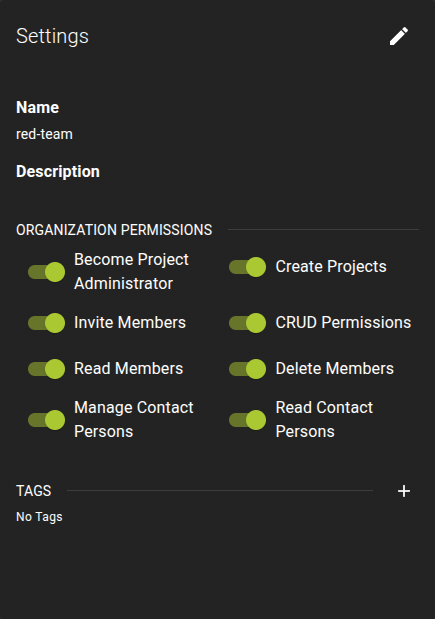
Task: Add a tag with the plus icon
Action: tap(404, 491)
